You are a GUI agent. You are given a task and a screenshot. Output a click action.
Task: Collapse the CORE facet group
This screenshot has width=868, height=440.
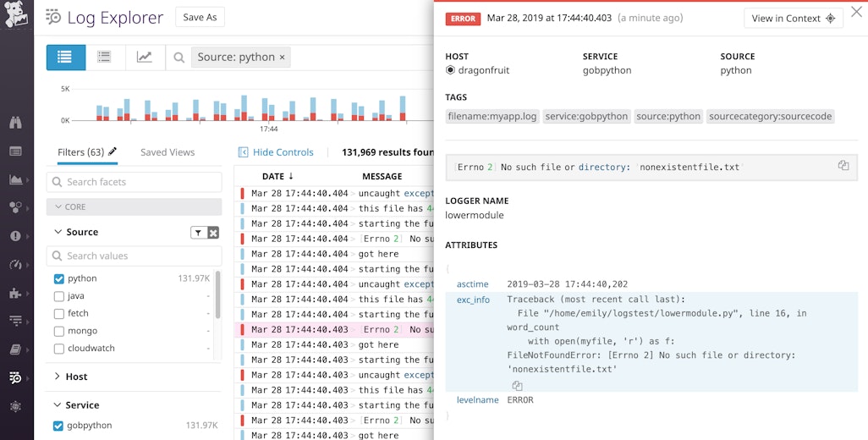134,207
